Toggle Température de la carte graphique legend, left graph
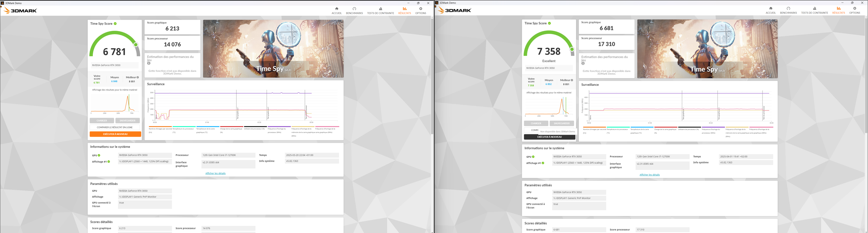 pos(207,130)
